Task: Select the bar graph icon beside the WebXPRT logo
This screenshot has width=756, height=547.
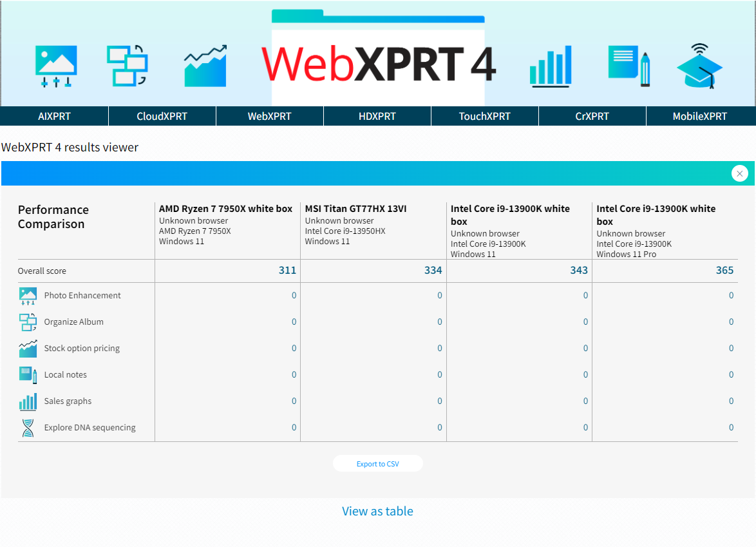Action: [x=551, y=65]
